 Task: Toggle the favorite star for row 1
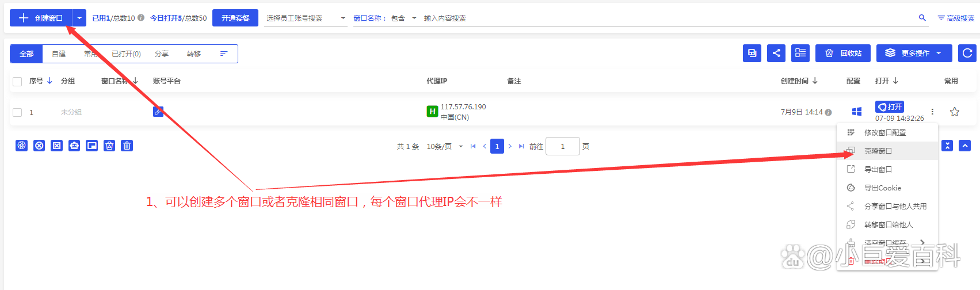(955, 112)
